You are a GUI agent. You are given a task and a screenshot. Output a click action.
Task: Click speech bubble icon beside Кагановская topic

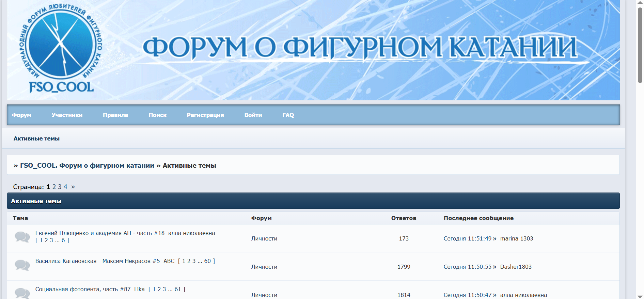pos(22,265)
